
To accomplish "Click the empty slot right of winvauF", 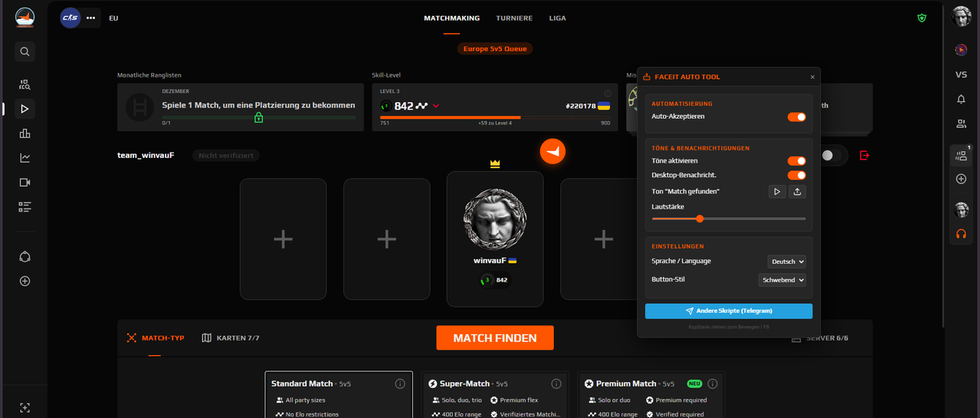I will pos(603,239).
